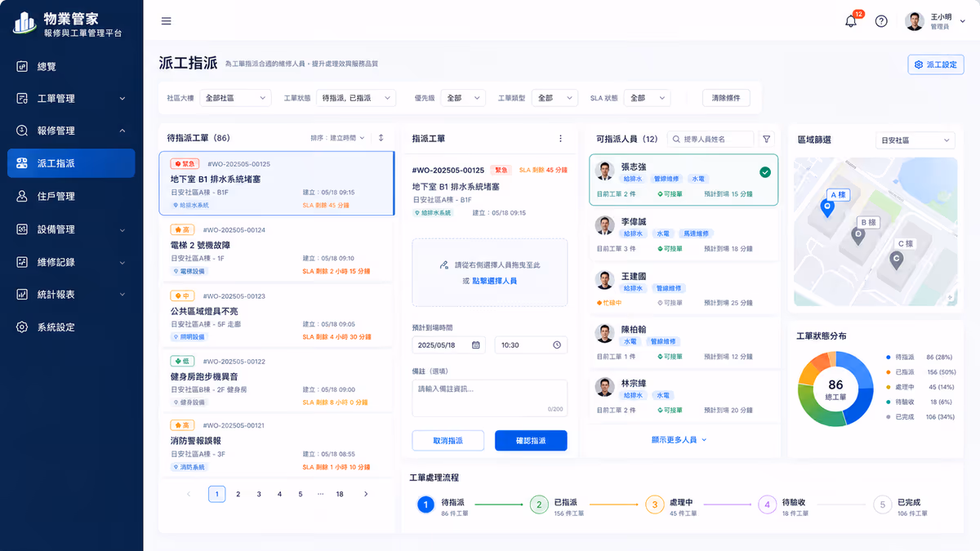Open the 工單狀態 dropdown
The height and width of the screenshot is (551, 980).
click(356, 98)
